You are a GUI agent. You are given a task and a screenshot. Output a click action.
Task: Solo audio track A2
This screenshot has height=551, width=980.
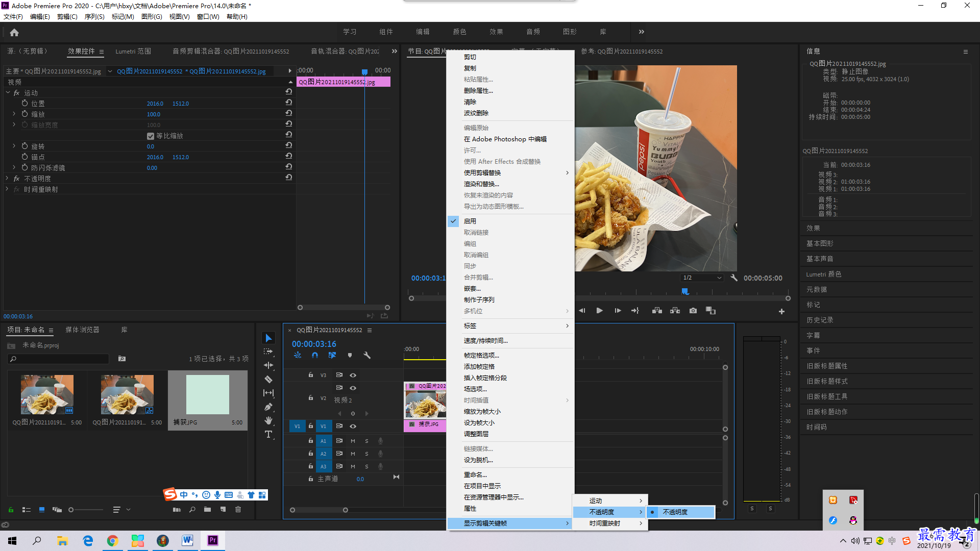point(366,454)
